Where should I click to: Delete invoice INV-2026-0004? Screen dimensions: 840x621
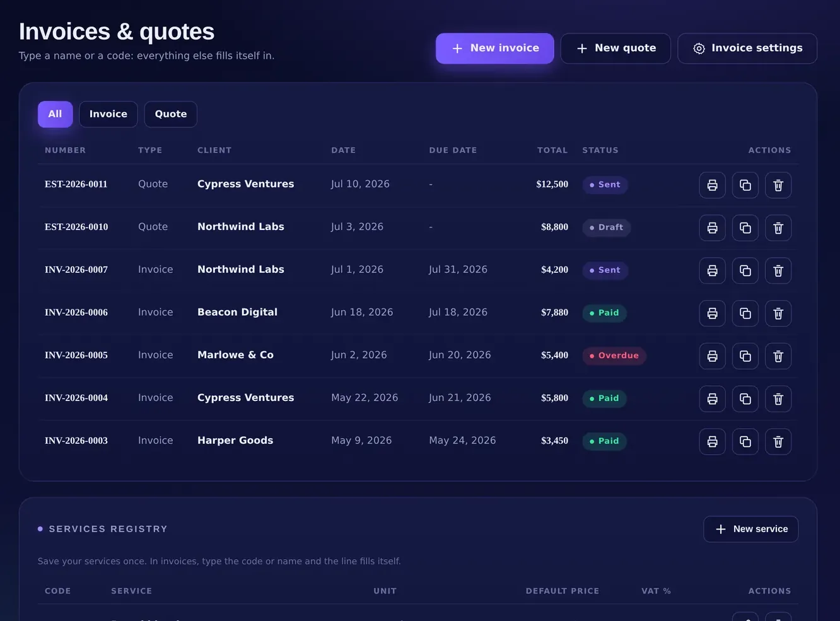click(778, 399)
